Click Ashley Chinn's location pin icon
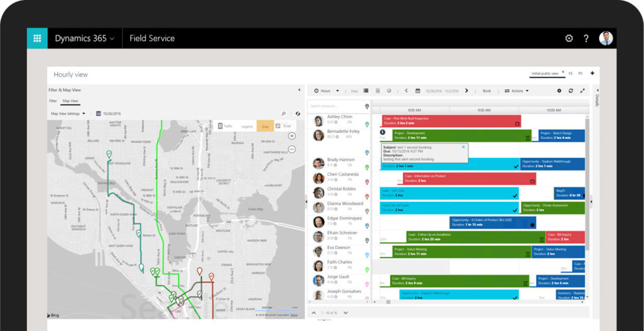 pyautogui.click(x=367, y=124)
